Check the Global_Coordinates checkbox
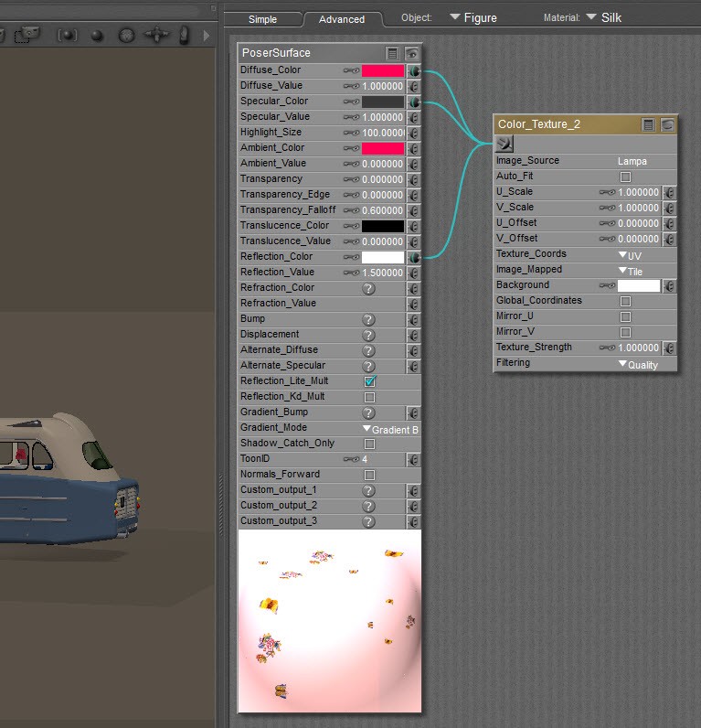 625,302
